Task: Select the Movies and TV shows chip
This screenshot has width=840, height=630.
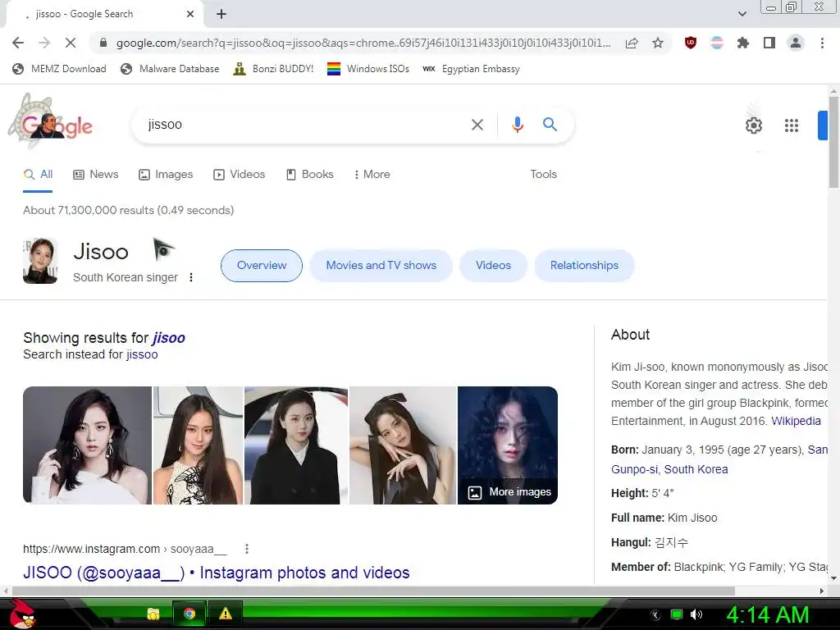Action: coord(381,265)
